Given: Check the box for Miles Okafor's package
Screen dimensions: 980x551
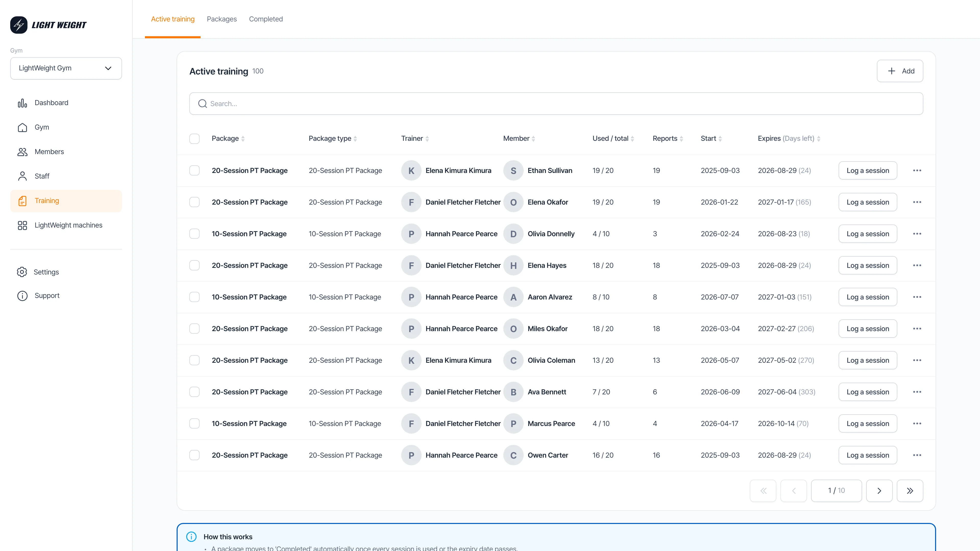Looking at the screenshot, I should [194, 329].
